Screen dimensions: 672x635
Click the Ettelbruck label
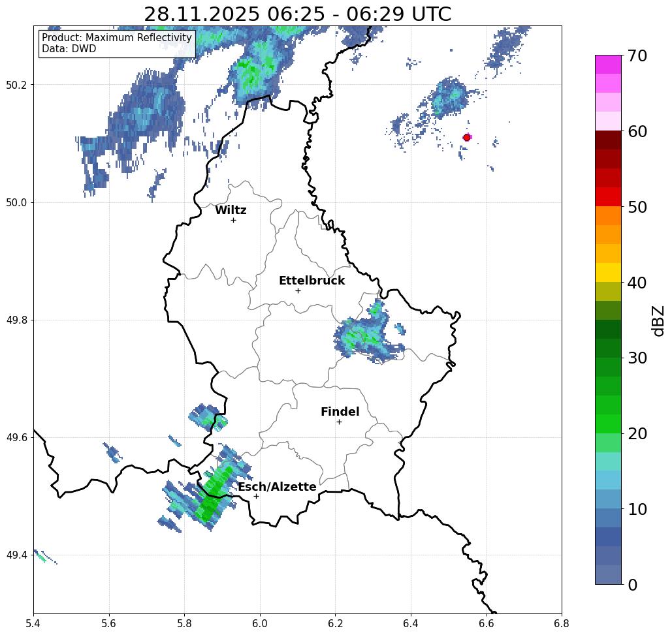[x=312, y=281]
